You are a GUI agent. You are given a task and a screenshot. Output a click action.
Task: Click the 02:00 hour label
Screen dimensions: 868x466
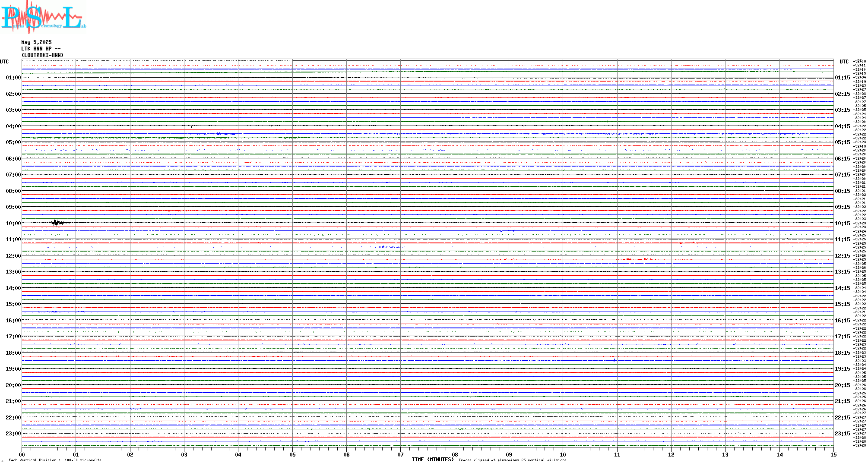[x=13, y=94]
